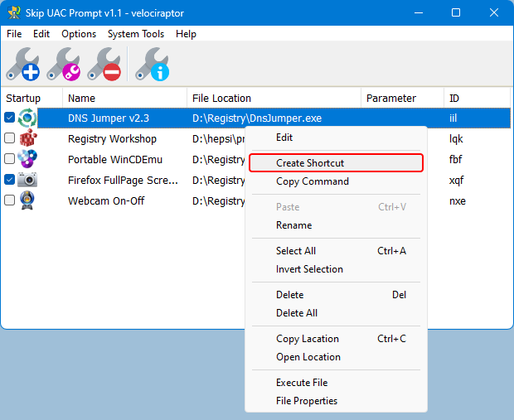This screenshot has height=420, width=514.
Task: Click the Registry Workshop red cubes icon
Action: click(x=27, y=138)
